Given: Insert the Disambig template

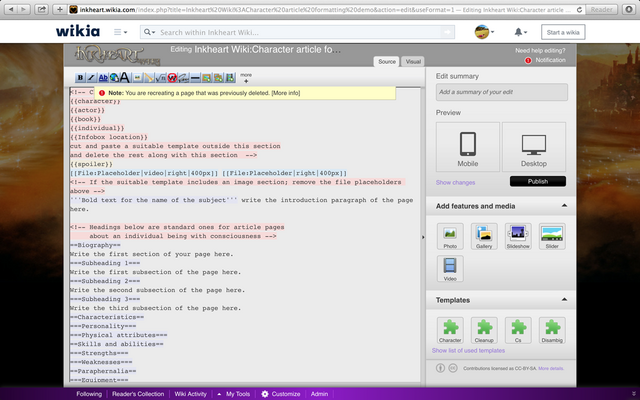Looking at the screenshot, I should point(552,330).
